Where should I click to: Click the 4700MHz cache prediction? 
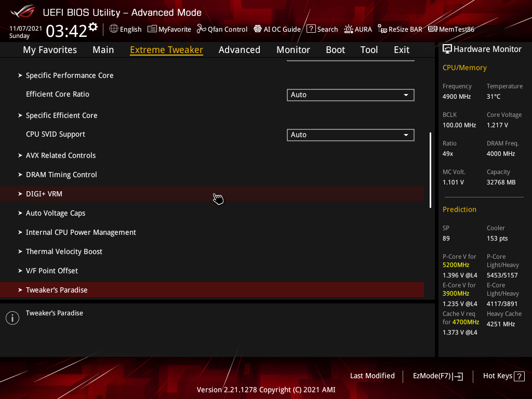click(x=465, y=322)
